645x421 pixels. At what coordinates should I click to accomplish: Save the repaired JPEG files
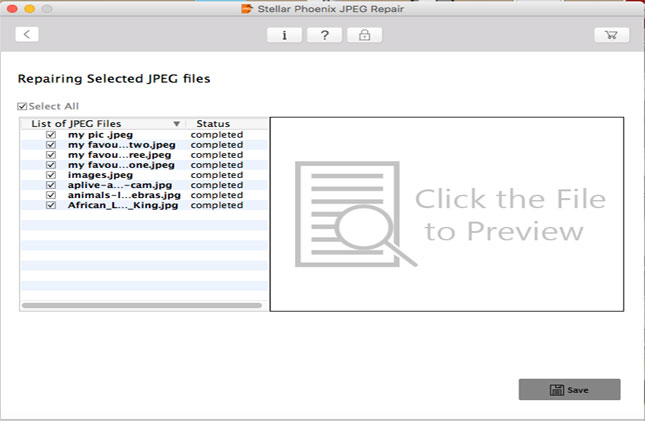569,389
